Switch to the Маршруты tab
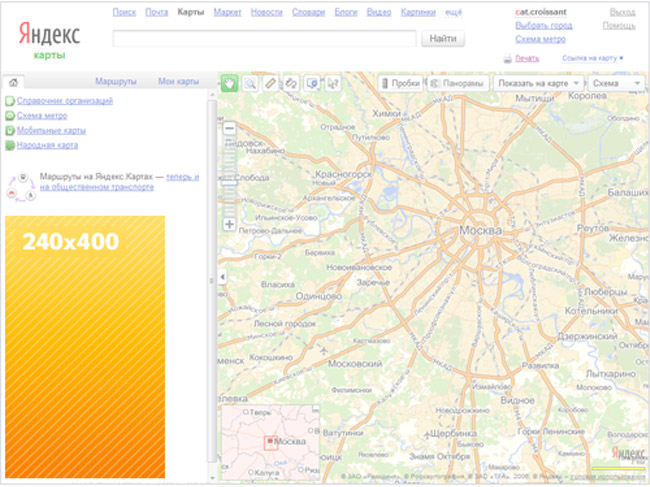 coord(116,81)
